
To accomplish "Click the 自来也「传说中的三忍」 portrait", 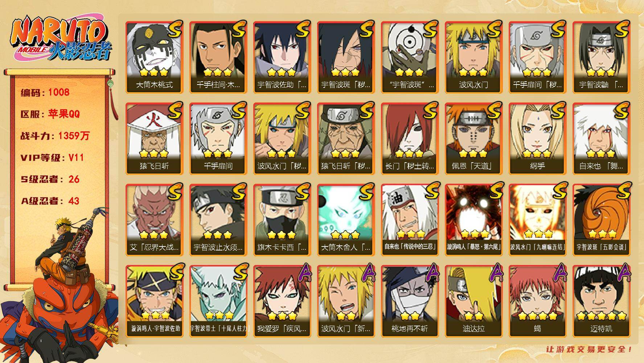I will [410, 220].
